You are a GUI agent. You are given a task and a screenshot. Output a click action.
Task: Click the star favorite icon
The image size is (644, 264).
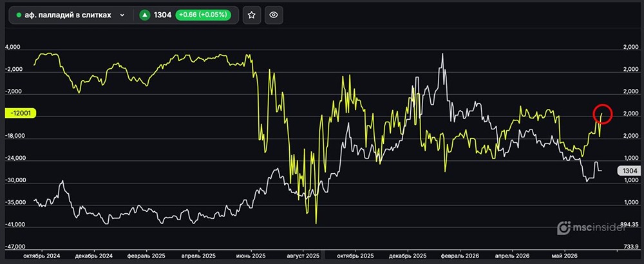click(251, 15)
